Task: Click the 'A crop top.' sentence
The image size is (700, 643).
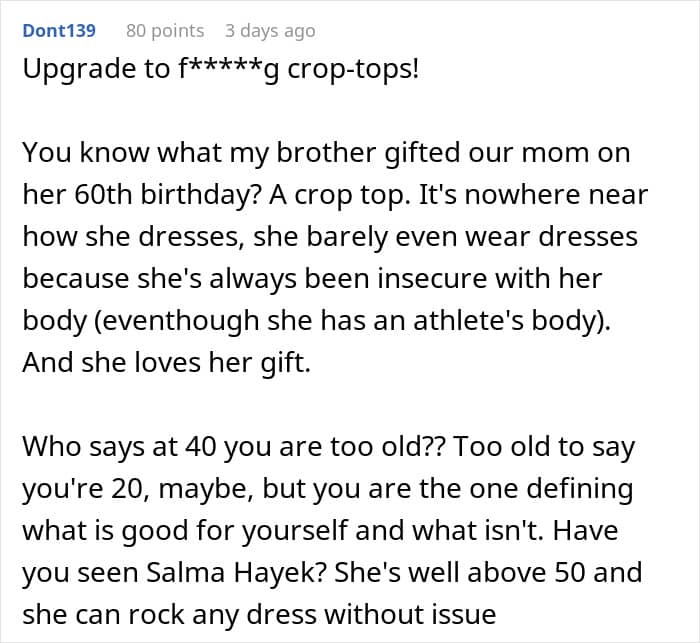Action: 339,195
